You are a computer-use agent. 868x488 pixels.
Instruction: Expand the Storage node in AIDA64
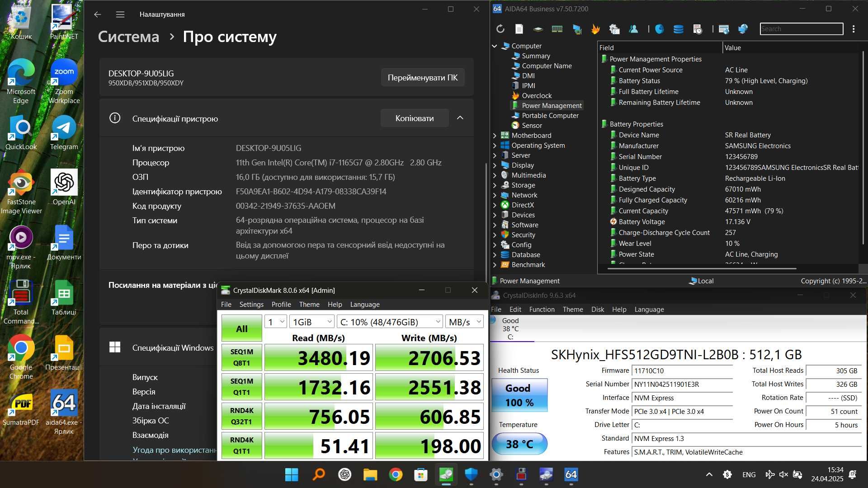pos(495,185)
